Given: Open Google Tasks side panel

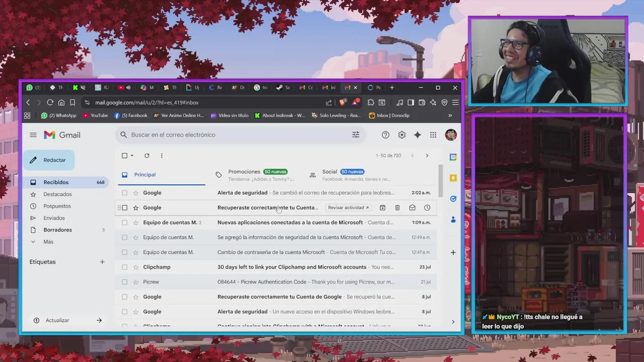Looking at the screenshot, I should [x=453, y=199].
